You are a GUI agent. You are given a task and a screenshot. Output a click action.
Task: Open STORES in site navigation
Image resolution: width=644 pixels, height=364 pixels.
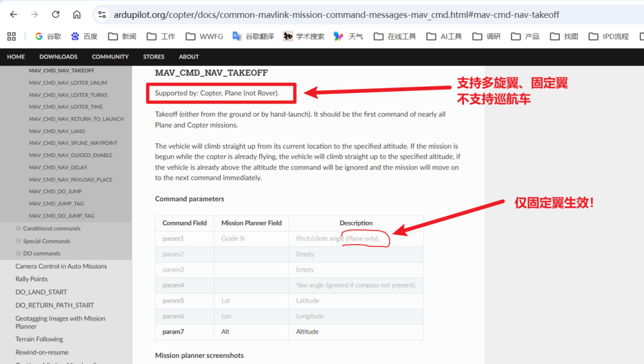point(154,57)
